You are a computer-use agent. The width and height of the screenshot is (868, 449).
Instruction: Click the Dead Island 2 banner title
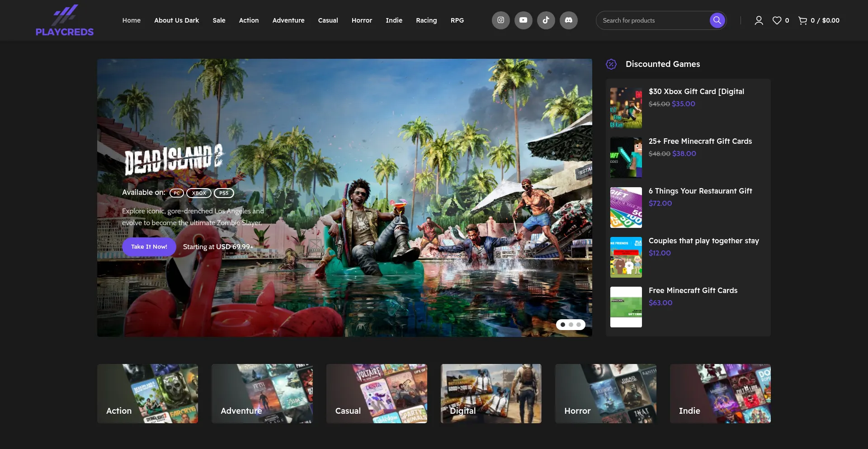click(174, 159)
